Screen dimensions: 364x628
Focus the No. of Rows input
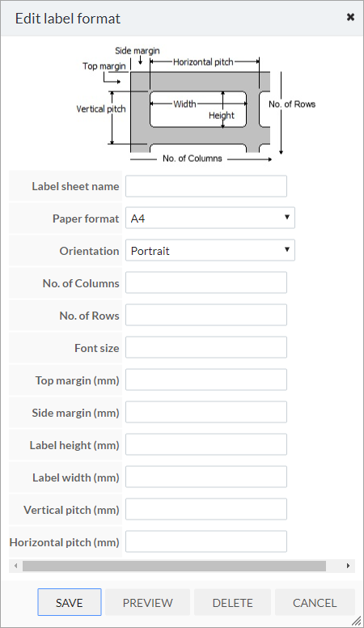(206, 315)
